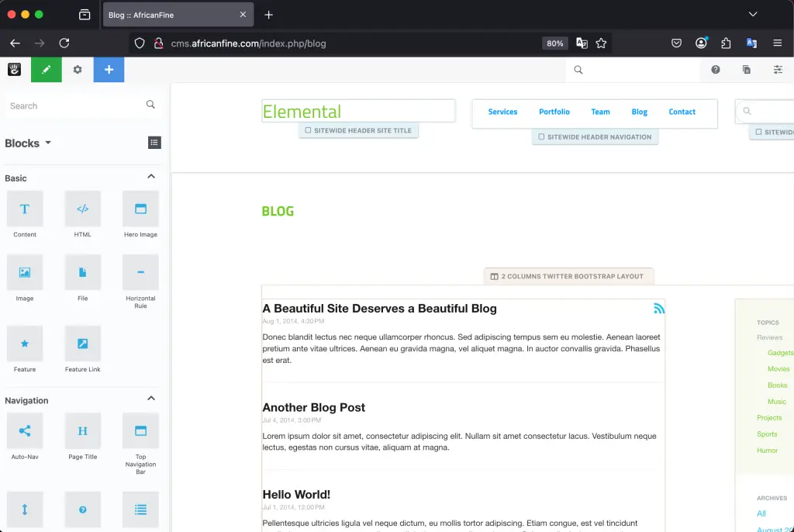Viewport: 794px width, 532px height.
Task: Open the help question-mark icon in the toolbar
Action: (715, 69)
